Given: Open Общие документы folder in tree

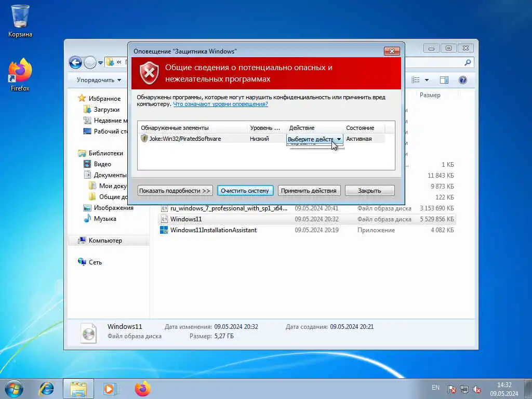Looking at the screenshot, I should click(x=108, y=197).
